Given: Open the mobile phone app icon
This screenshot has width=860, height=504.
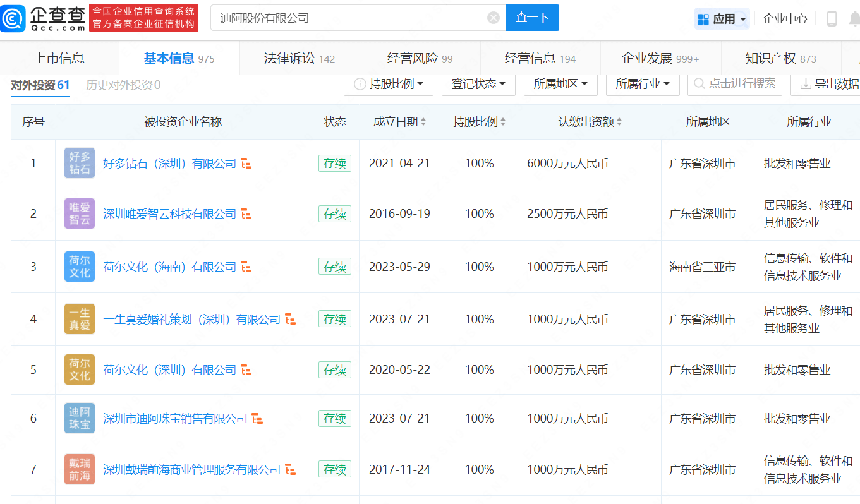Looking at the screenshot, I should point(832,19).
